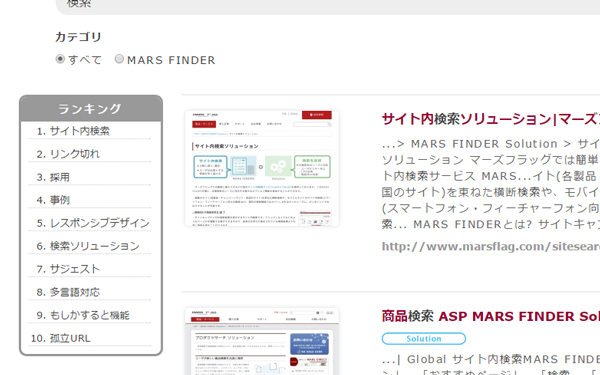Open ranking item 7 サジェスト
This screenshot has width=600, height=375.
75,269
